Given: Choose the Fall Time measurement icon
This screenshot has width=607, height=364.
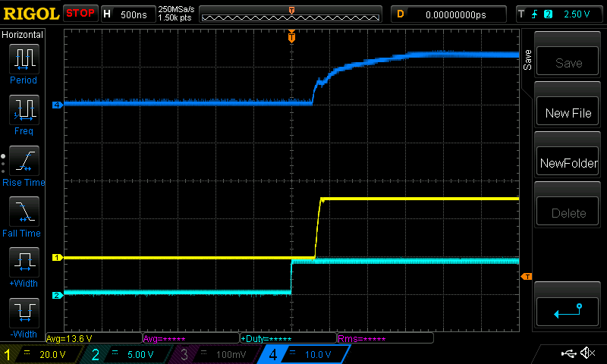Looking at the screenshot, I should click(x=23, y=212).
